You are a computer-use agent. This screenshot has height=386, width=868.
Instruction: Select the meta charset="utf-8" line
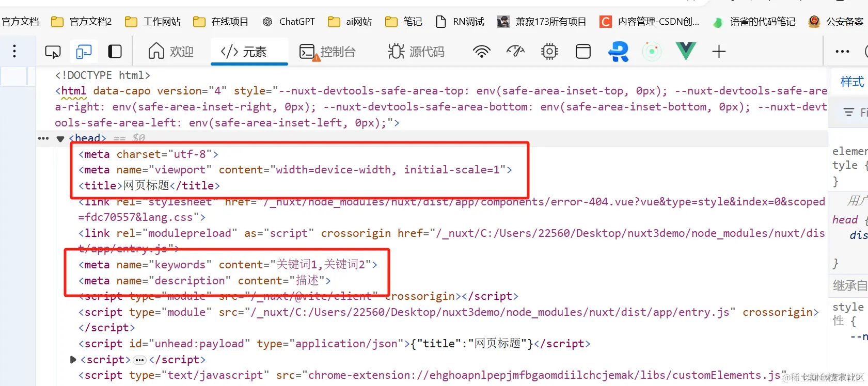tap(148, 154)
